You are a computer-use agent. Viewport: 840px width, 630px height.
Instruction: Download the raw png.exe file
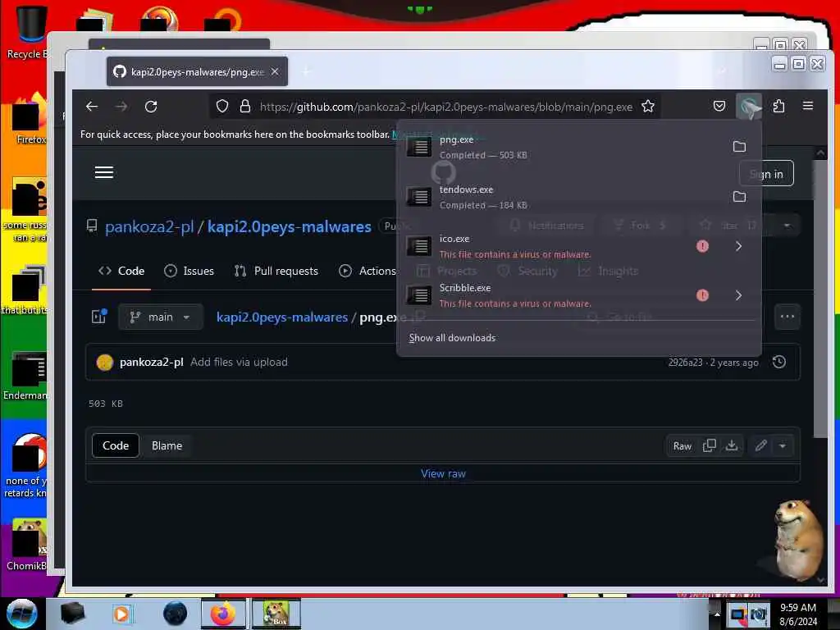731,445
